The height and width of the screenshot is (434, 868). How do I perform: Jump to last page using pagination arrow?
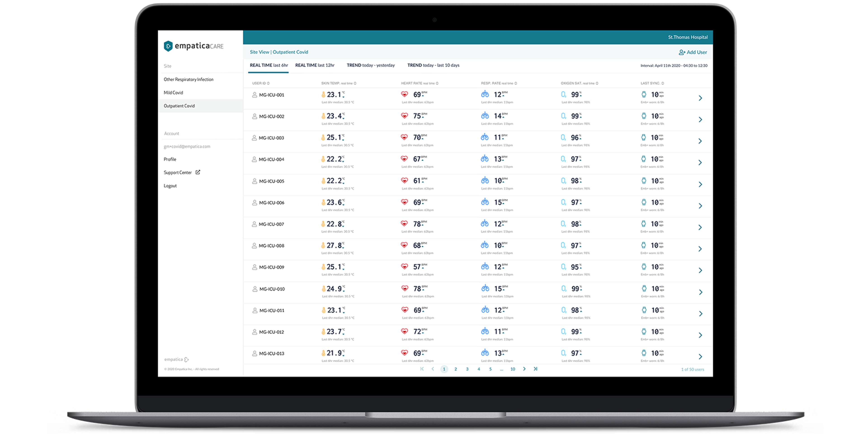535,369
